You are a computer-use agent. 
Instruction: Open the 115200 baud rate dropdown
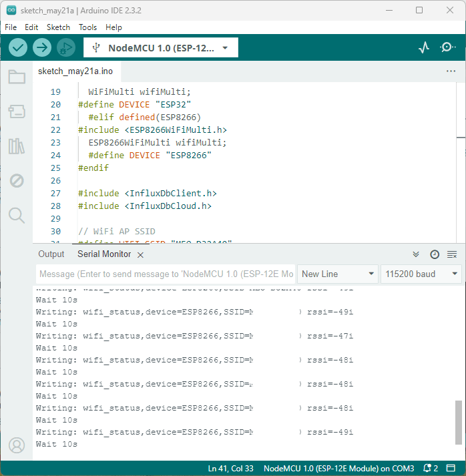pos(421,274)
